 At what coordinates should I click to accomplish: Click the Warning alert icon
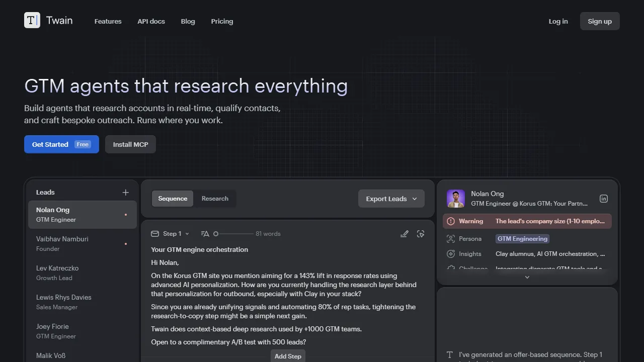tap(451, 221)
